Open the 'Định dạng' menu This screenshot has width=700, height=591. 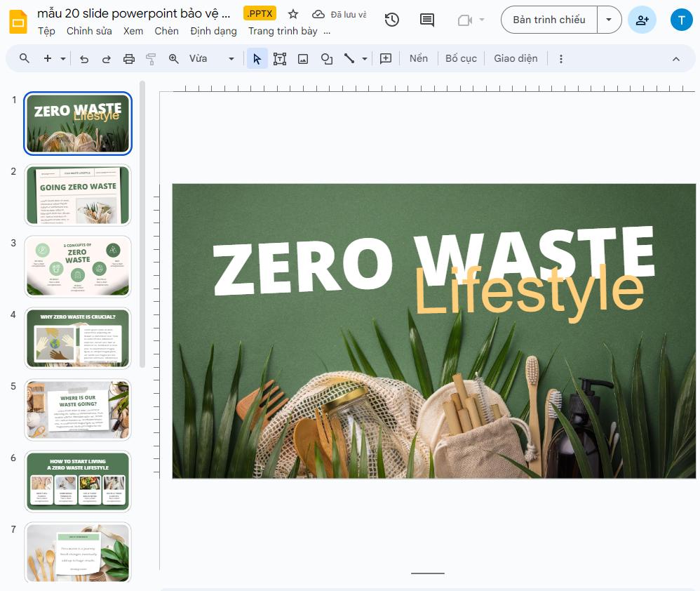tap(213, 31)
